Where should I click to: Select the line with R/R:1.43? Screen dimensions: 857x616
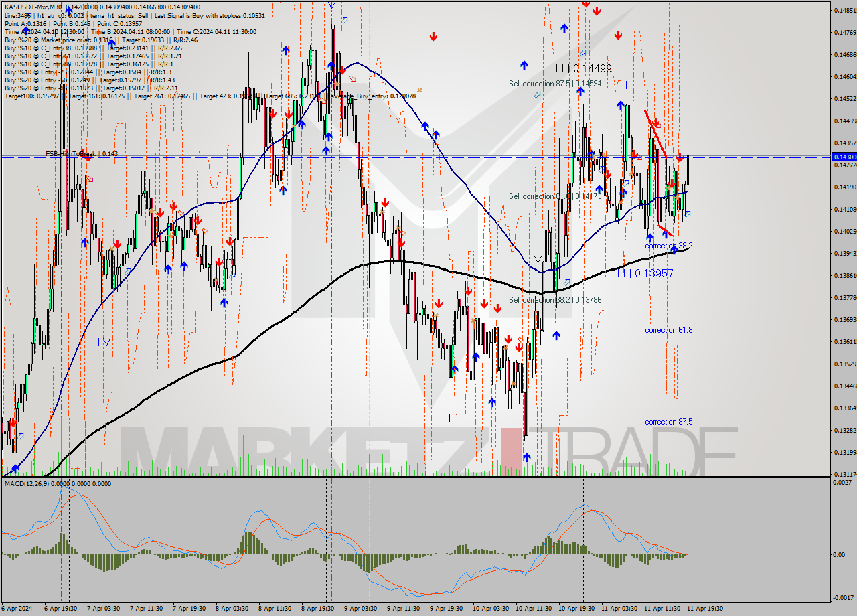89,80
